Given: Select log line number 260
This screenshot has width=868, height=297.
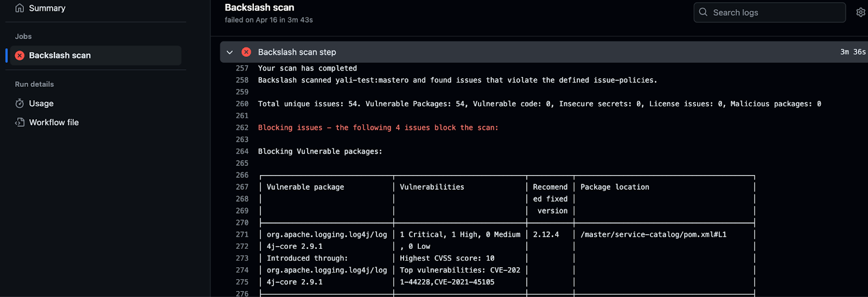Looking at the screenshot, I should pos(242,104).
